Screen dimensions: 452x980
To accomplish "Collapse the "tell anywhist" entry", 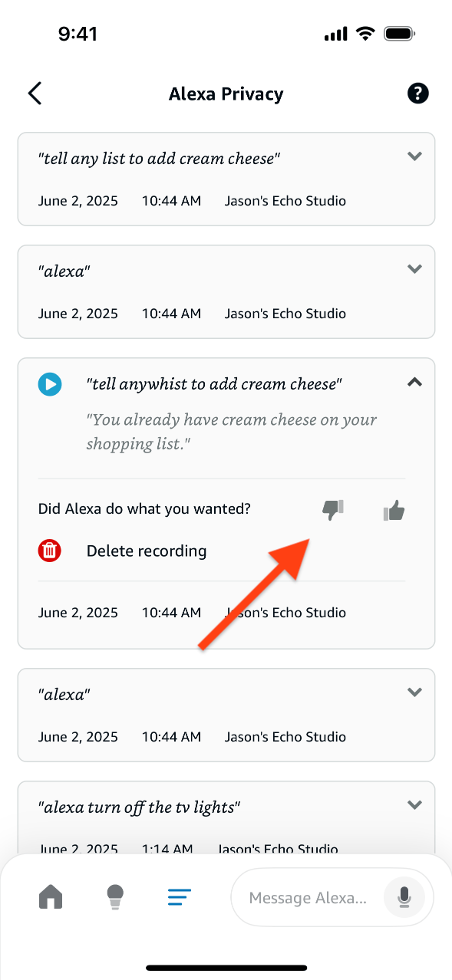I will tap(414, 381).
